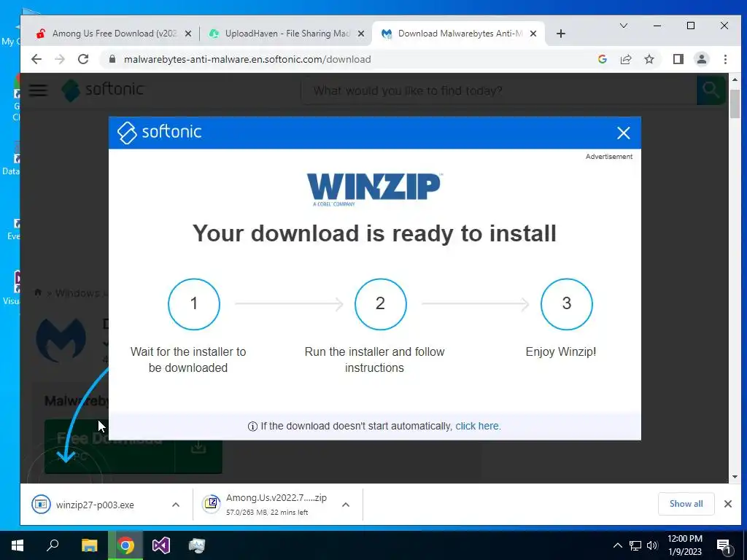This screenshot has height=560, width=747.
Task: Open the tab search dropdown chevron
Action: click(623, 26)
